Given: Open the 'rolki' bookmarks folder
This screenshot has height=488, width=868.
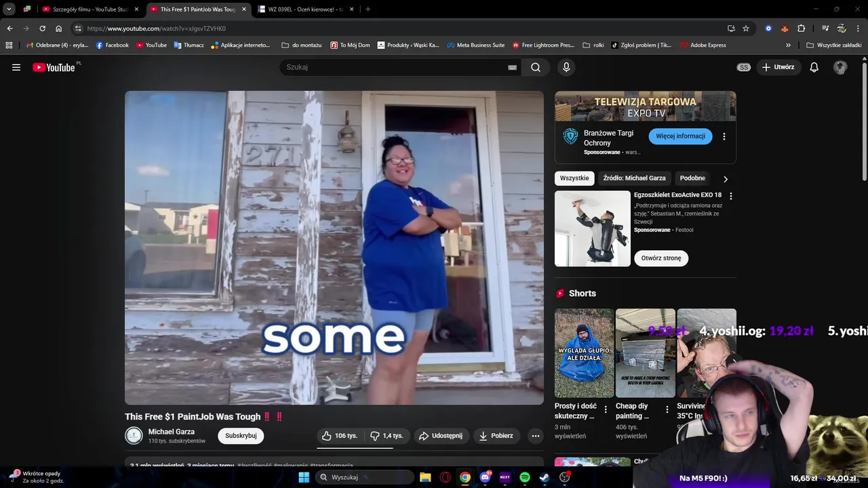Looking at the screenshot, I should click(593, 45).
